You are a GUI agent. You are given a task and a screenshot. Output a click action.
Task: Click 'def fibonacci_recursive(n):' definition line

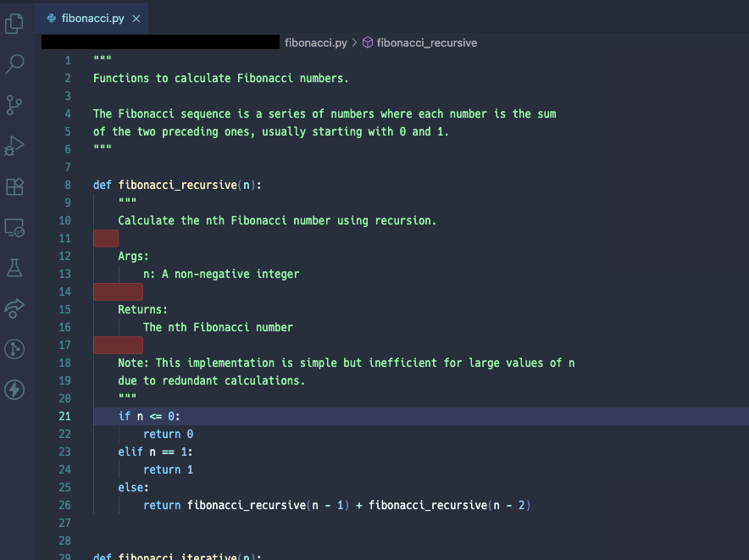tap(177, 185)
